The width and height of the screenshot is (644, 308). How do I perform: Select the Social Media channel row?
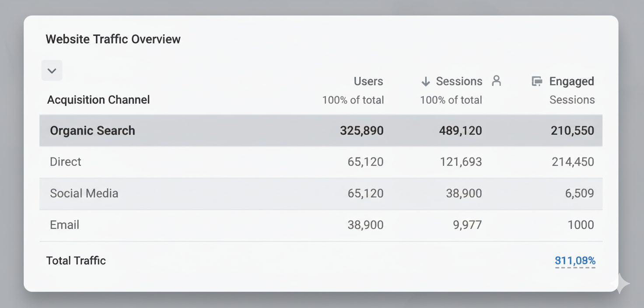coord(84,193)
